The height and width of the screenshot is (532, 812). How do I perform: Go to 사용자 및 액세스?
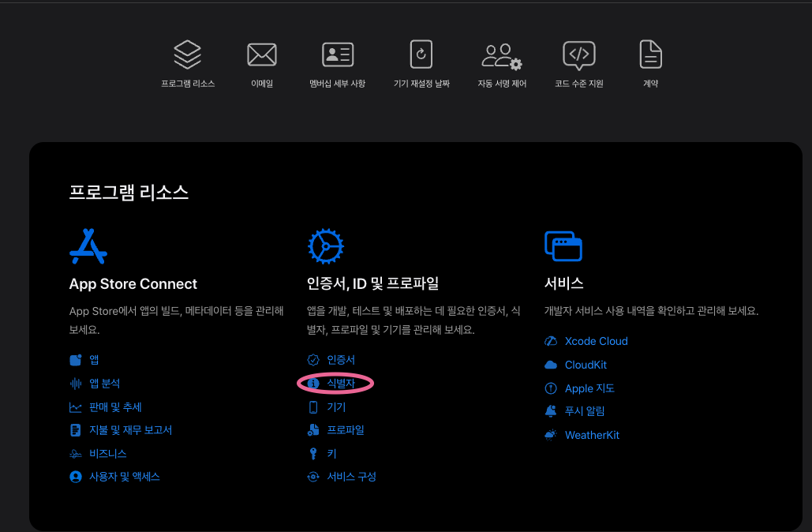coord(125,477)
